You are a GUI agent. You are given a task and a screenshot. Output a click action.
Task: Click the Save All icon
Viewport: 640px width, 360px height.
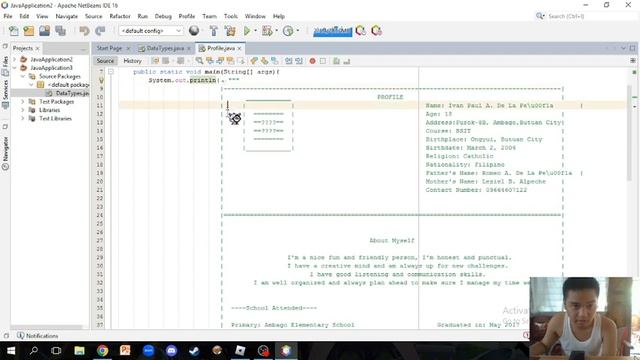pyautogui.click(x=60, y=31)
